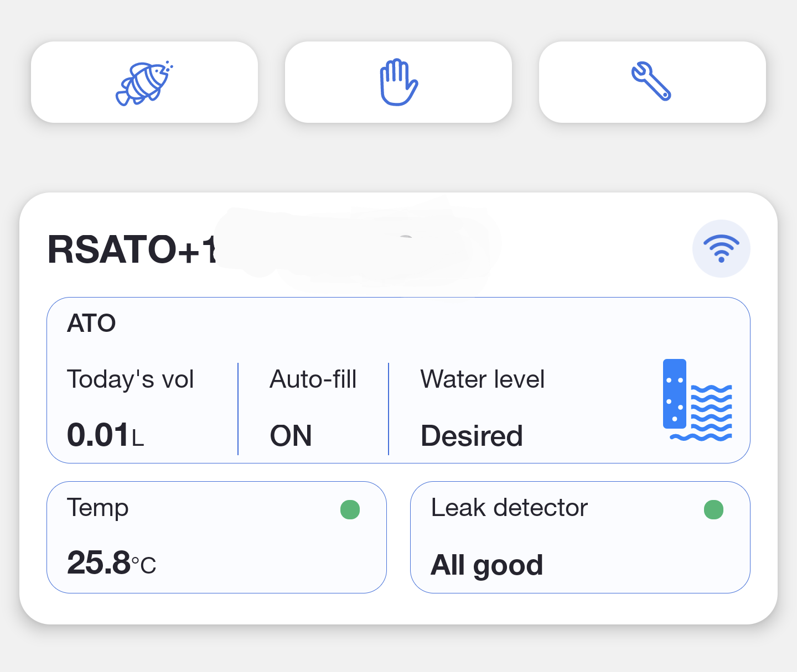The height and width of the screenshot is (672, 797).
Task: Click the All good leak status text
Action: click(x=487, y=565)
